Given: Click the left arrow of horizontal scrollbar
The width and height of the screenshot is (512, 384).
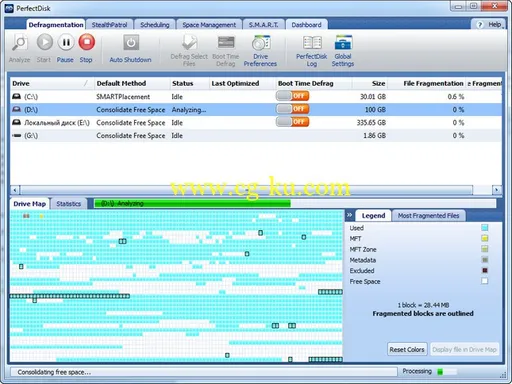Looking at the screenshot, I should (x=15, y=190).
